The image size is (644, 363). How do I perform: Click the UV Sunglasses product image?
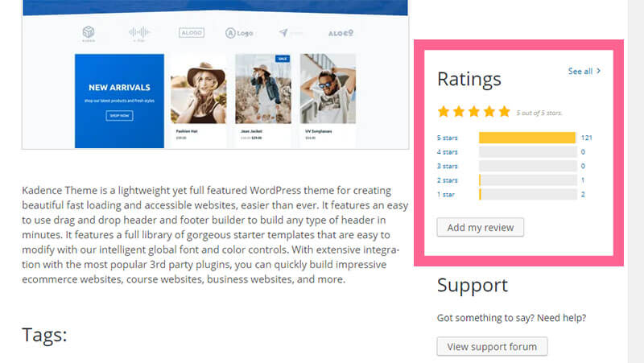coord(328,89)
